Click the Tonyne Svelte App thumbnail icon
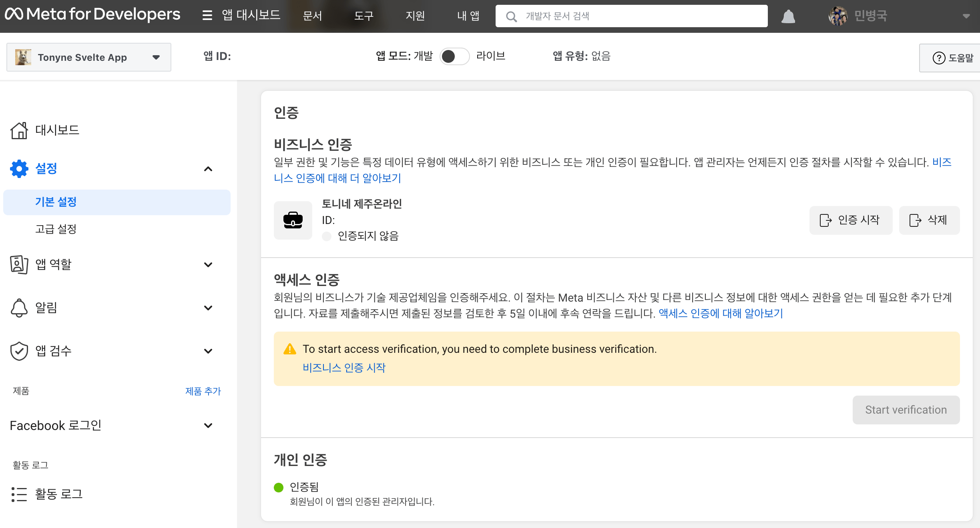The width and height of the screenshot is (980, 528). click(23, 57)
